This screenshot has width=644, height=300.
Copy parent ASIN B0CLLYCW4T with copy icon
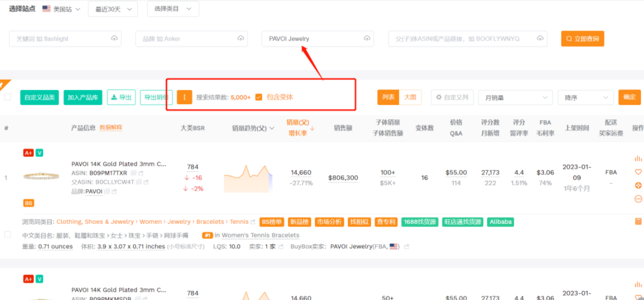[139, 182]
